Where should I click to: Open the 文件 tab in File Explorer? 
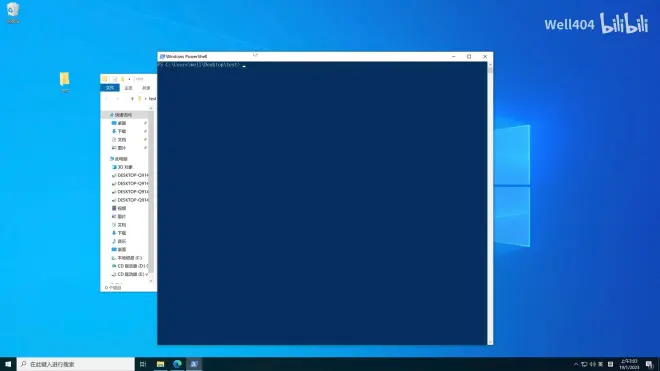coord(110,88)
